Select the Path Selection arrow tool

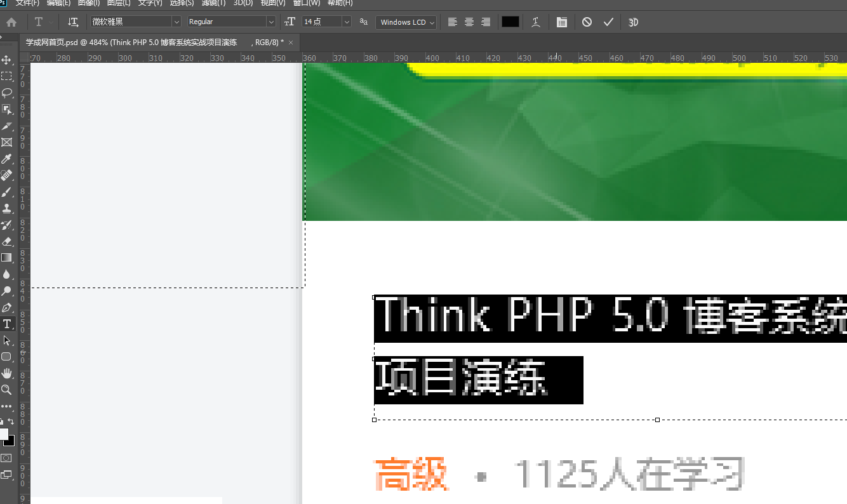[x=6, y=340]
